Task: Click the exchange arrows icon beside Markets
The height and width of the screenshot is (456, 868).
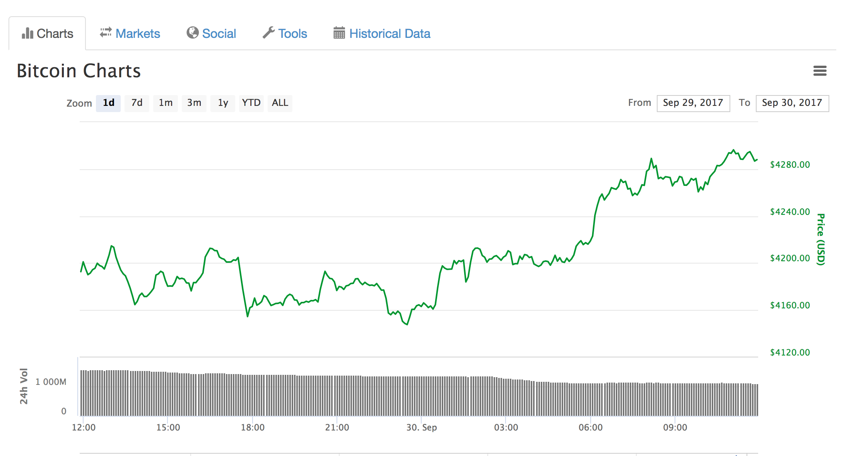Action: 106,32
